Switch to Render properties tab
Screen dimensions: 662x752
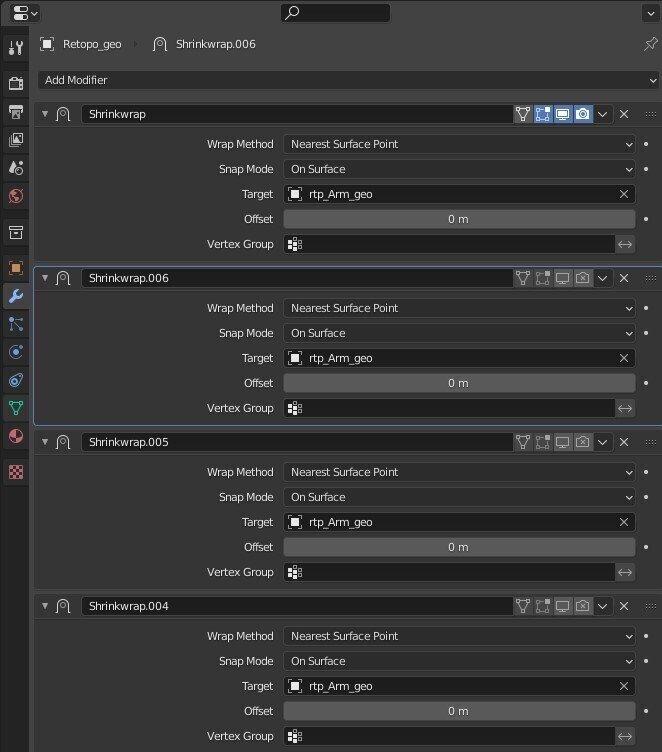pyautogui.click(x=15, y=83)
